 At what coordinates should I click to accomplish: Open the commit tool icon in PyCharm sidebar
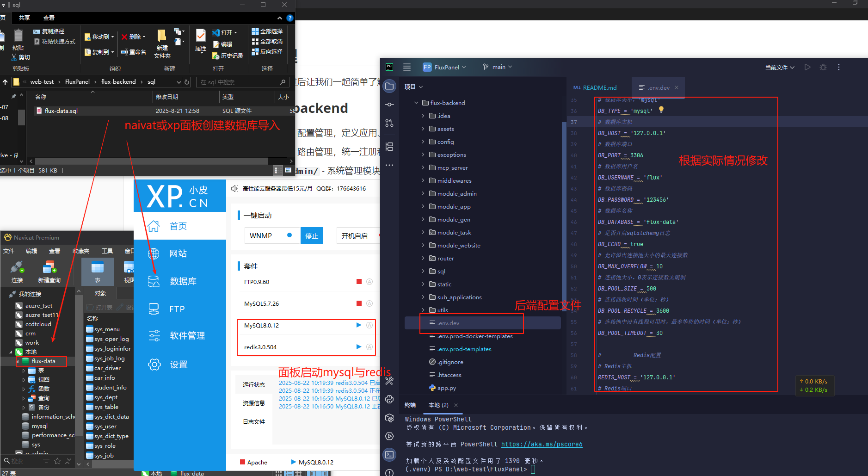(389, 105)
